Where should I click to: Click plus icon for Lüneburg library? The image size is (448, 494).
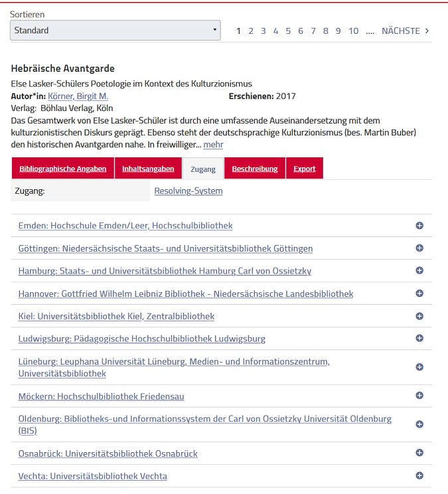pyautogui.click(x=419, y=367)
